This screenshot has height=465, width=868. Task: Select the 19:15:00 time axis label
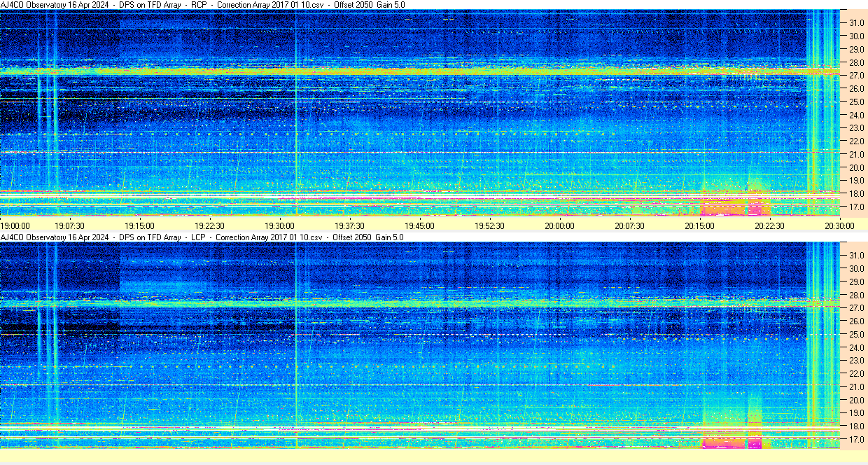click(x=139, y=225)
